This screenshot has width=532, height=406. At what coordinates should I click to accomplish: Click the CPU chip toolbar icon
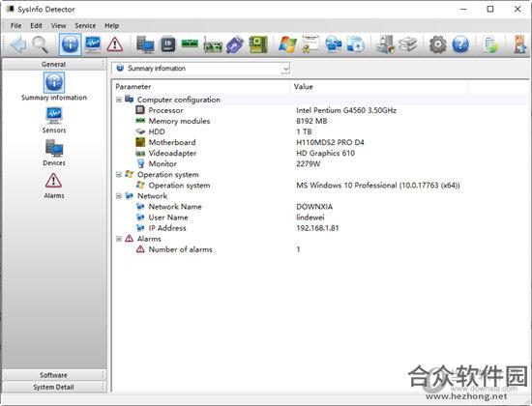(x=167, y=44)
